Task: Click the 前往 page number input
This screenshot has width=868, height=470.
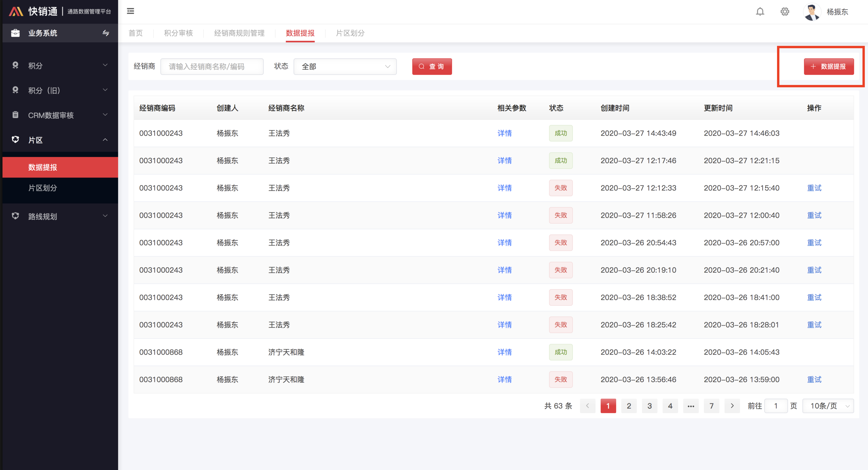Action: click(776, 406)
